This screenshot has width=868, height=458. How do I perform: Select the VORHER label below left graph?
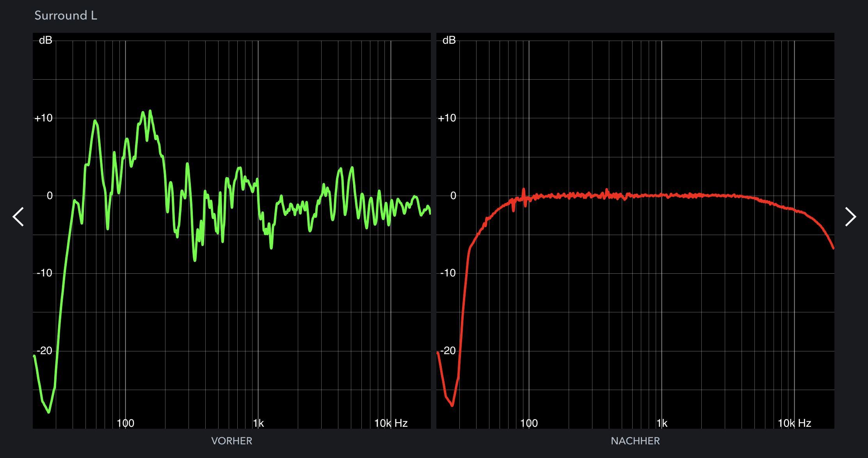point(231,441)
